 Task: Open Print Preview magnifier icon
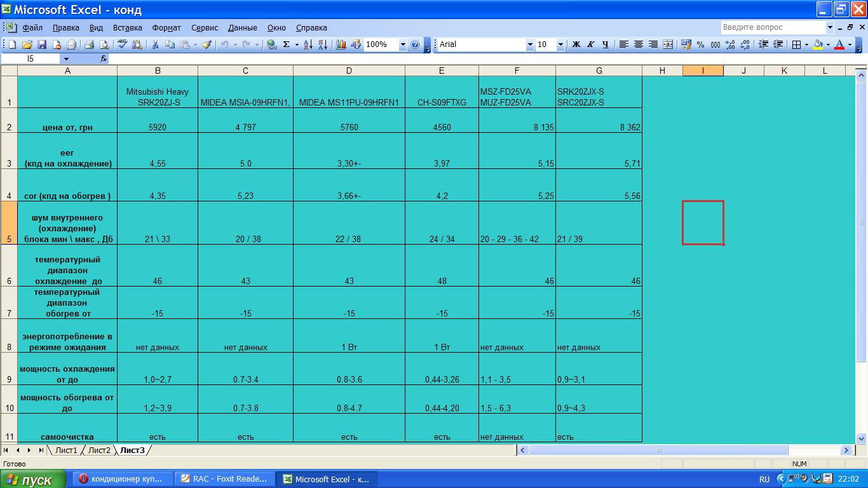point(104,44)
